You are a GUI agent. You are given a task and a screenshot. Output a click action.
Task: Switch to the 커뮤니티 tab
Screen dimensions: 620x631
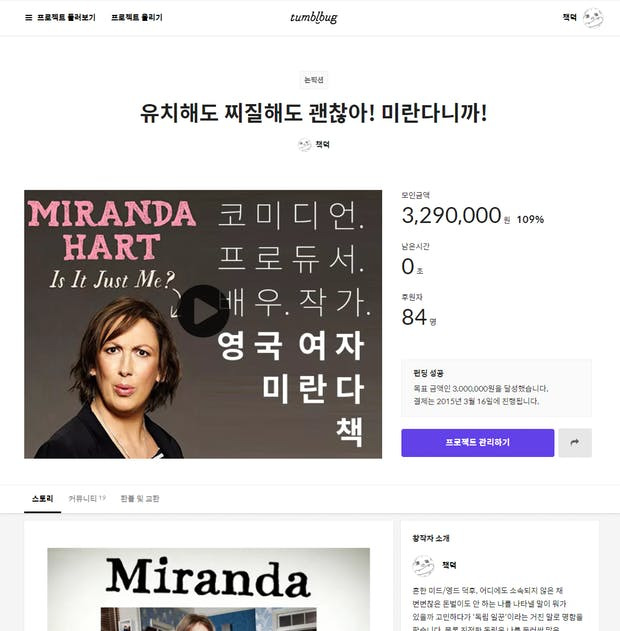pyautogui.click(x=87, y=499)
